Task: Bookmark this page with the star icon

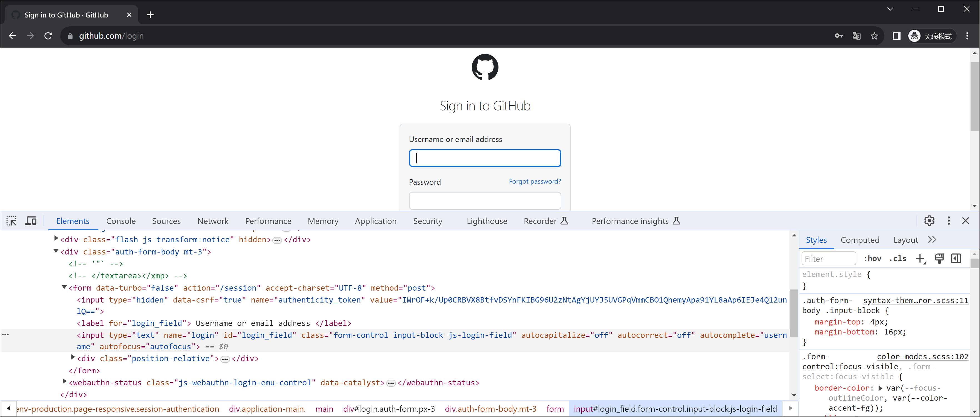Action: point(874,36)
